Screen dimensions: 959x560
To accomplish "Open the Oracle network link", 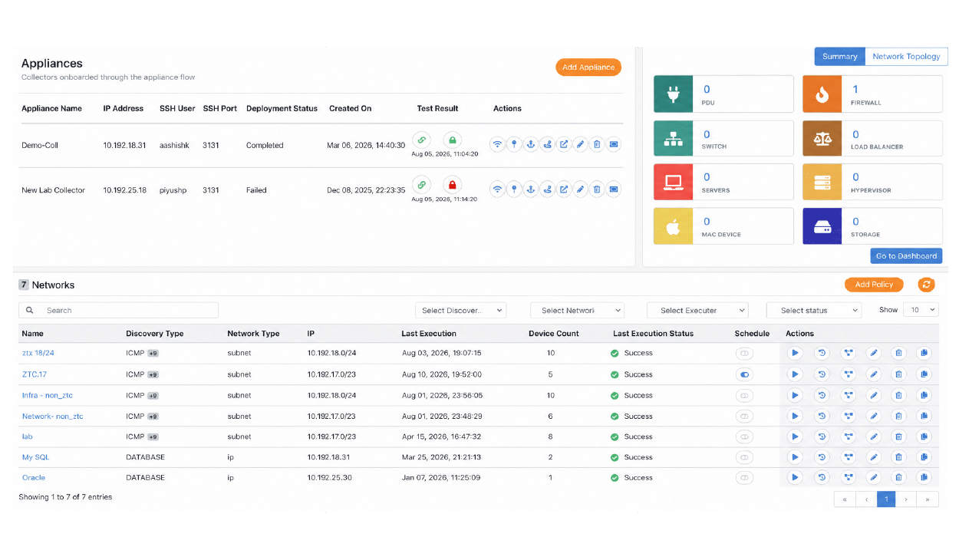I will 34,477.
